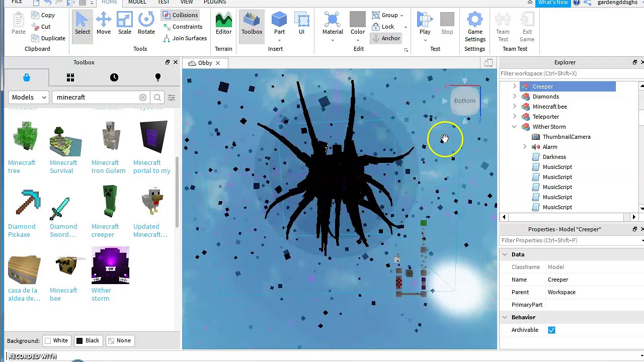Screen dimensions: 644x362
Task: Set background to White
Action: point(56,341)
